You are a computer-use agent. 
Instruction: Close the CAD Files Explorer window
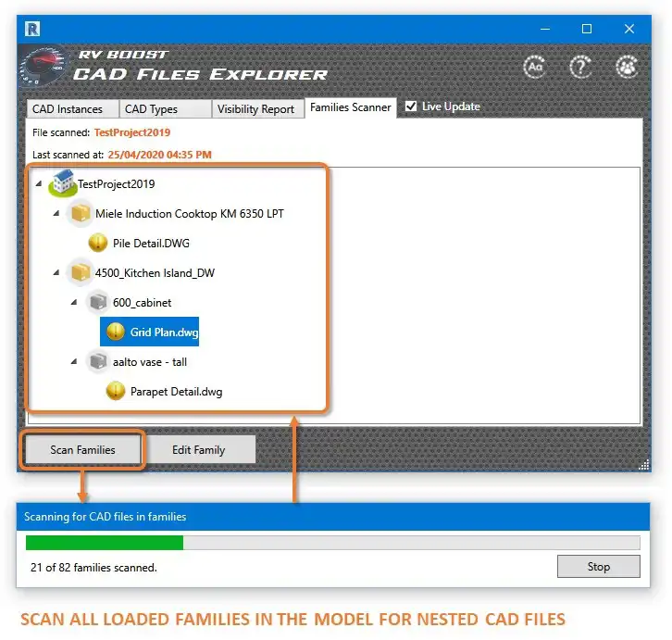pos(628,29)
